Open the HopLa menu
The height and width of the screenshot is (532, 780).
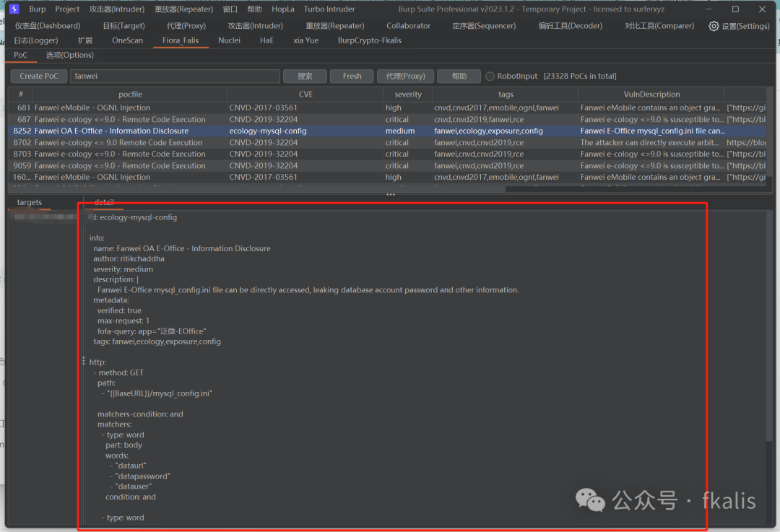pos(283,9)
